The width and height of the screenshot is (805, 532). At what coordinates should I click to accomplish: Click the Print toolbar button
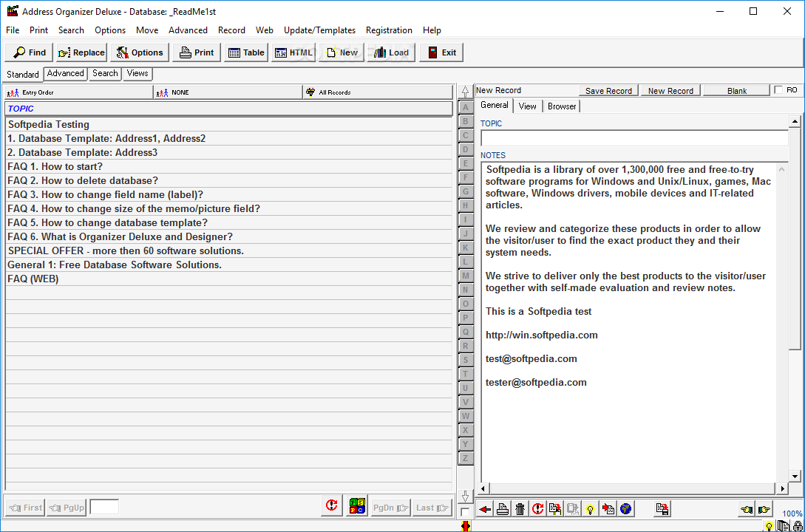pos(197,52)
